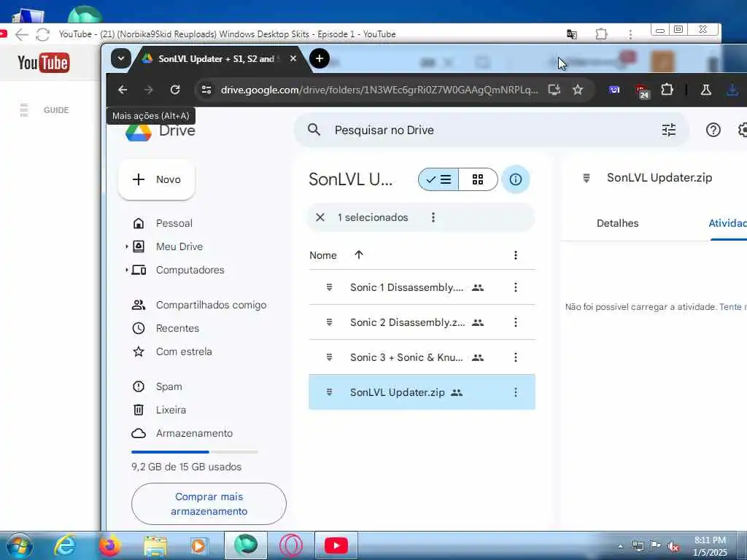This screenshot has height=560, width=747.
Task: Click the Pesquisar no Drive search field
Action: (x=491, y=130)
